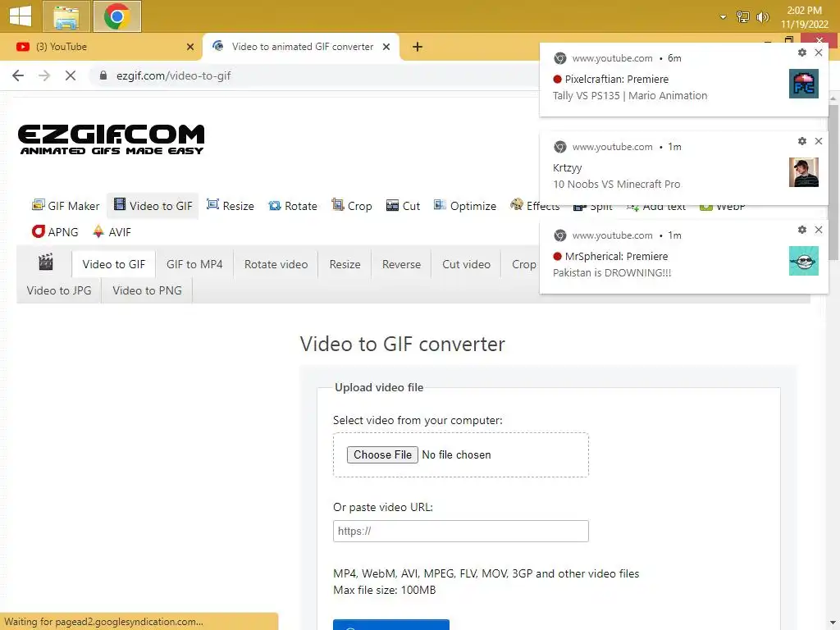Select Video to GIF in main menu
The image size is (840, 630).
click(153, 206)
